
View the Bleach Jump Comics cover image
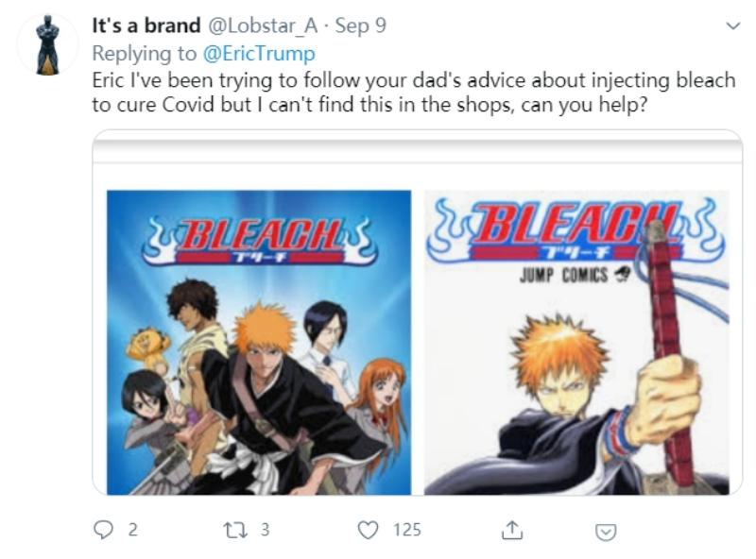pos(576,343)
